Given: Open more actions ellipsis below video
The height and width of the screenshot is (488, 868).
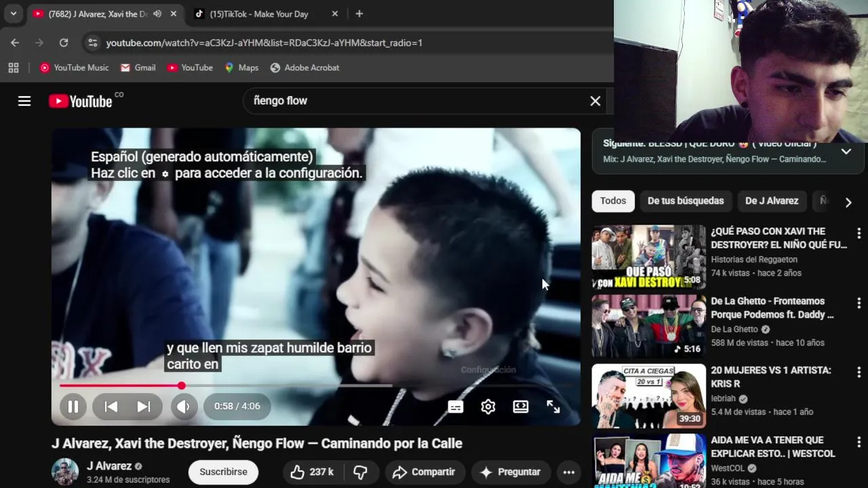Looking at the screenshot, I should pos(569,472).
